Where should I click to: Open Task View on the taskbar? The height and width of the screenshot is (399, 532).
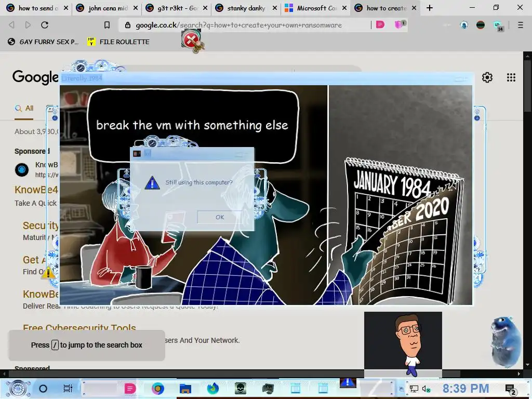pos(68,389)
